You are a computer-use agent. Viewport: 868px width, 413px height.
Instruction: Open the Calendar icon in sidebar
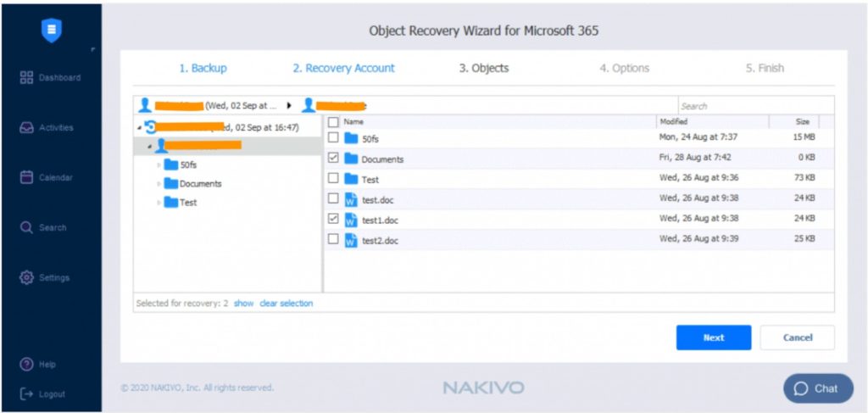pyautogui.click(x=26, y=177)
